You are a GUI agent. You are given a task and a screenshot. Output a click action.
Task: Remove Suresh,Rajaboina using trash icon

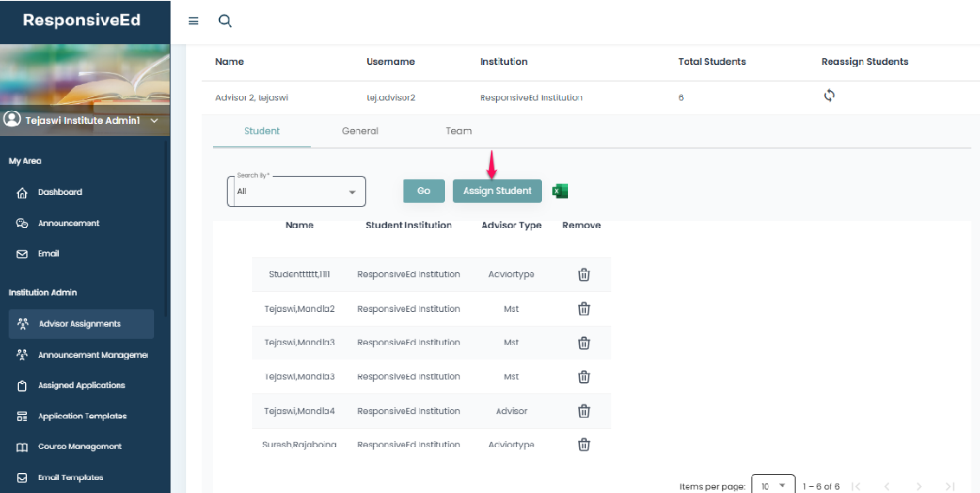click(583, 444)
